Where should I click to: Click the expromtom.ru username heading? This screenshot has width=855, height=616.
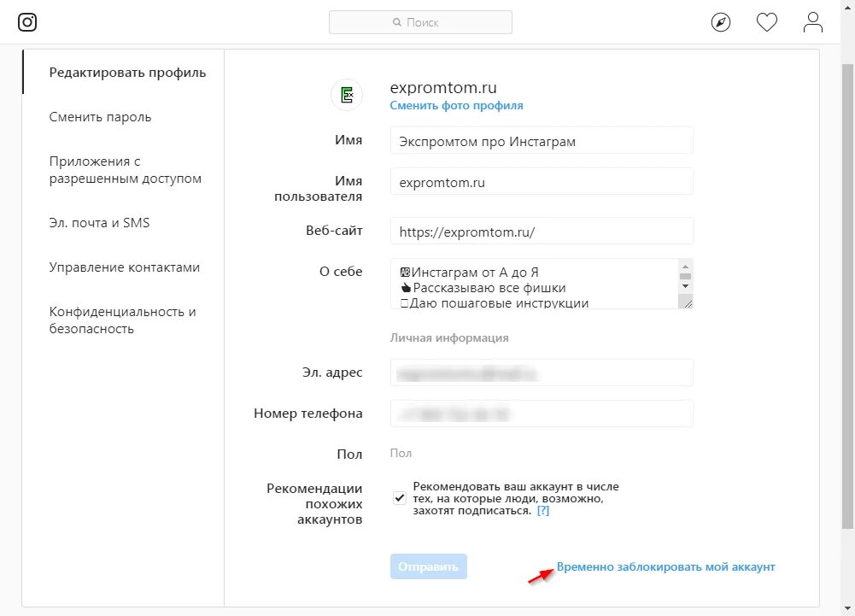coord(443,87)
